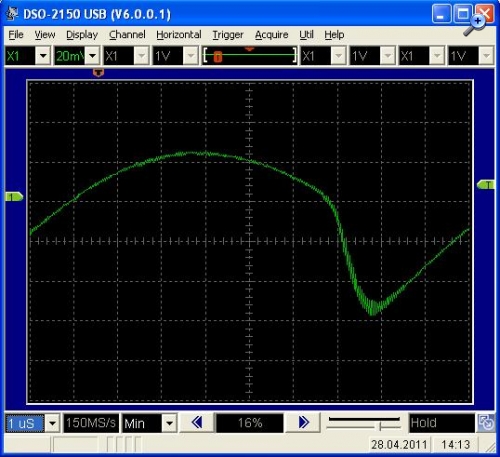Click the right double-arrow scroll button
The width and height of the screenshot is (500, 457).
point(303,423)
